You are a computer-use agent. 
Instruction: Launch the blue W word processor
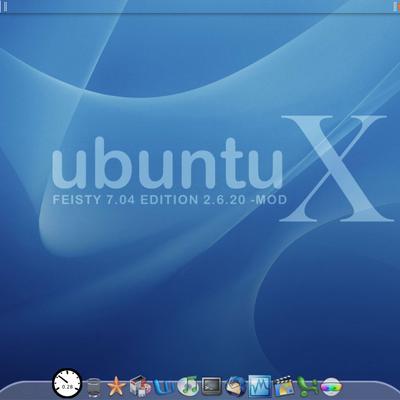tap(164, 388)
